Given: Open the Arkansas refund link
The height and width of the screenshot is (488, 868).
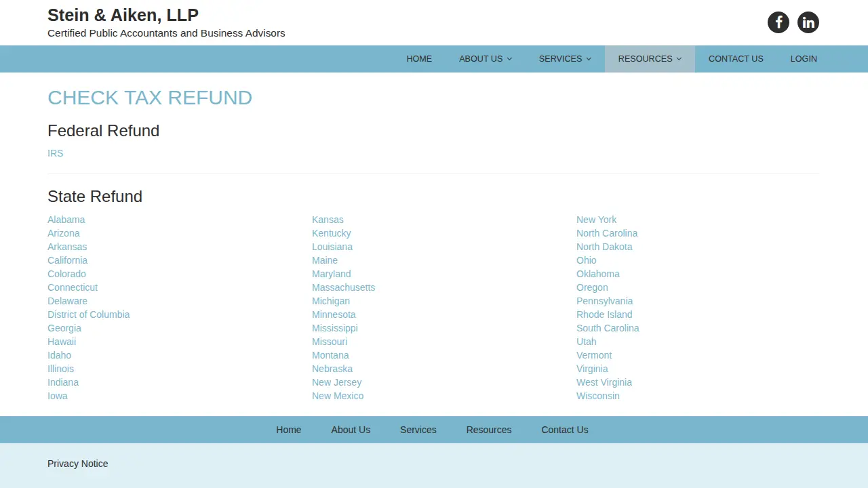Looking at the screenshot, I should 67,247.
